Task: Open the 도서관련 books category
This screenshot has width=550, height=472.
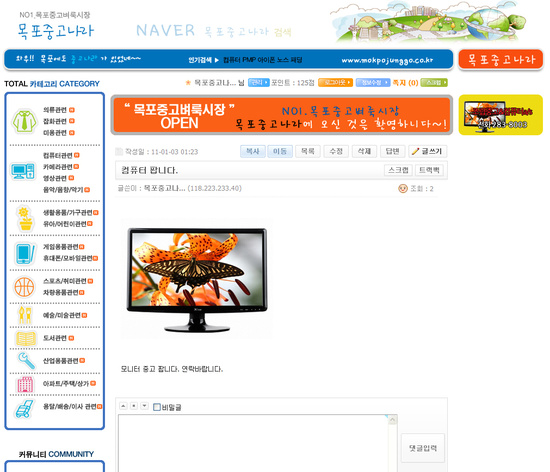Action: tap(55, 338)
